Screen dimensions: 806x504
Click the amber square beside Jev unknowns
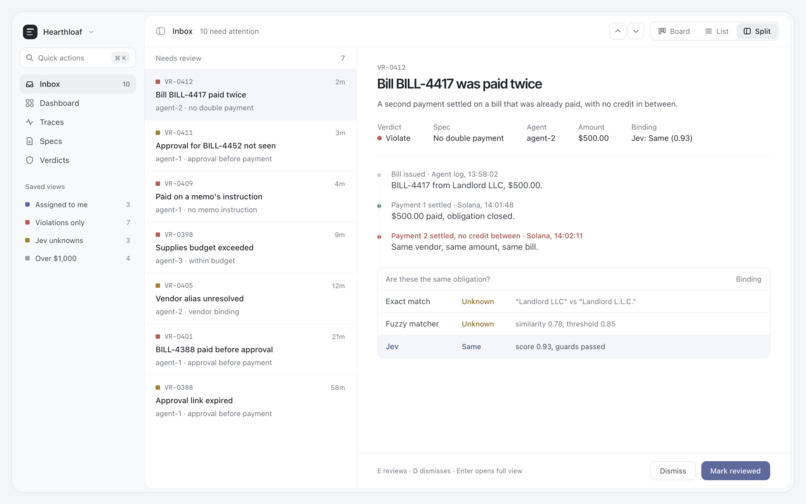(27, 240)
